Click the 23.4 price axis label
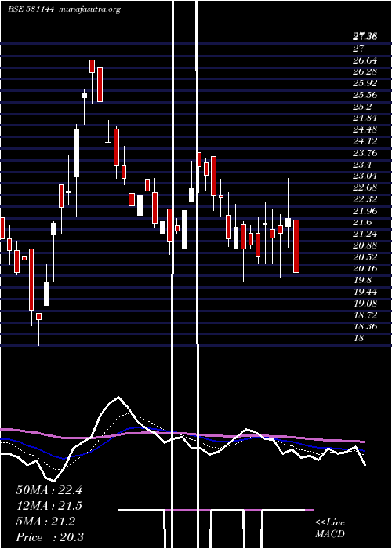 coord(362,164)
